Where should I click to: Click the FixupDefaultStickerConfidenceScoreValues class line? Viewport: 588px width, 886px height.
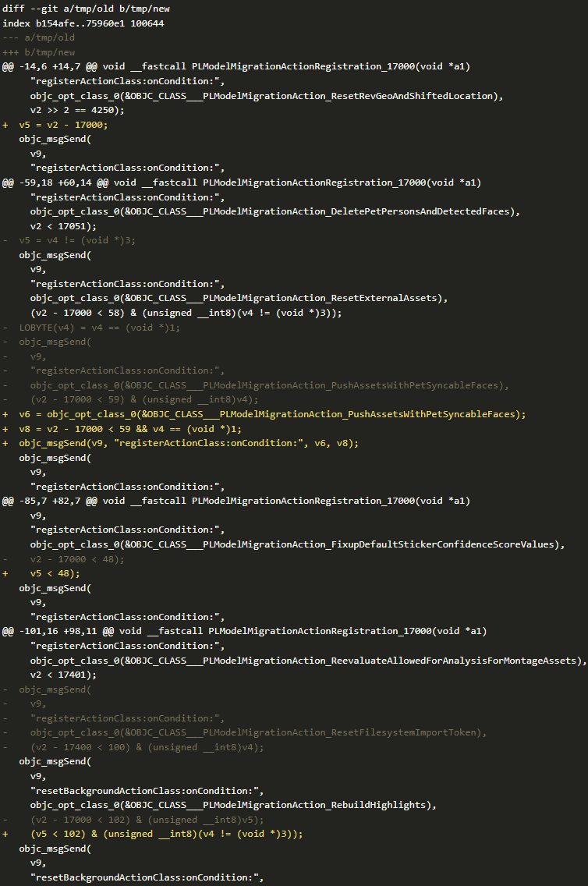tap(298, 544)
